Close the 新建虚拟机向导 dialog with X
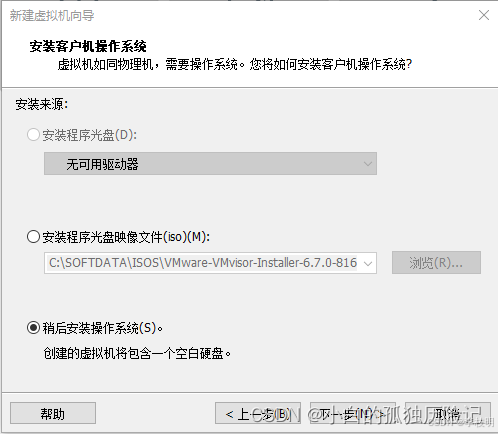 coord(484,15)
